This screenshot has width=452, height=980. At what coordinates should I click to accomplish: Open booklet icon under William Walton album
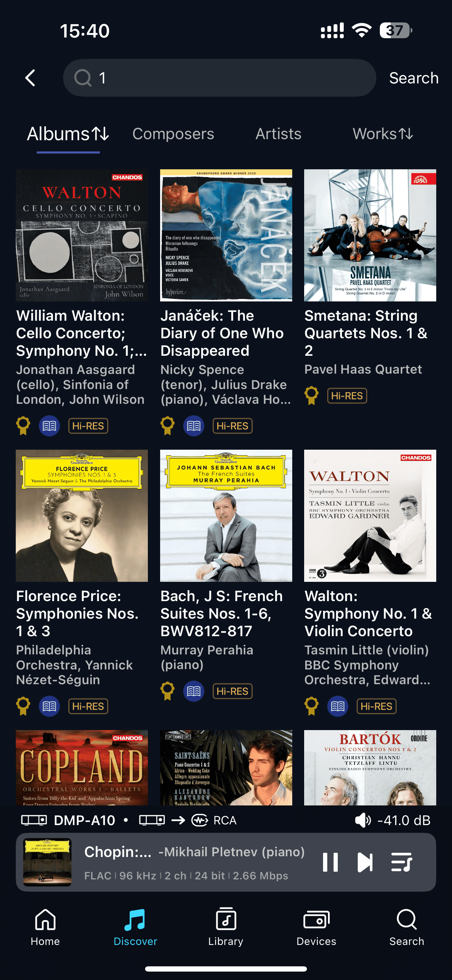(x=49, y=426)
